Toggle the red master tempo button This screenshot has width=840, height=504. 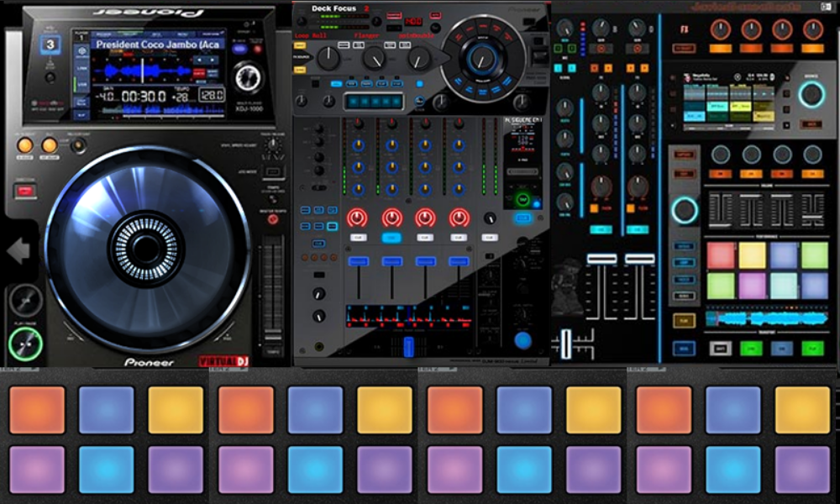point(273,219)
